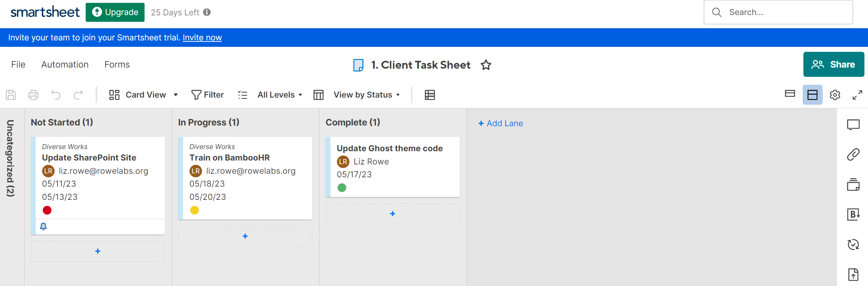Click the red status dot on SharePoint card
Screen dimensions: 868x286
(x=47, y=210)
